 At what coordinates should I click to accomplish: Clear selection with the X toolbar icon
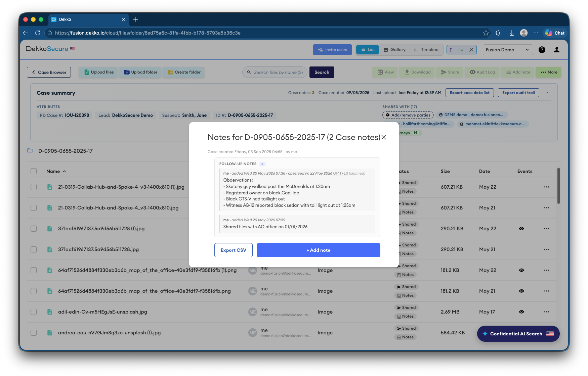tap(471, 50)
